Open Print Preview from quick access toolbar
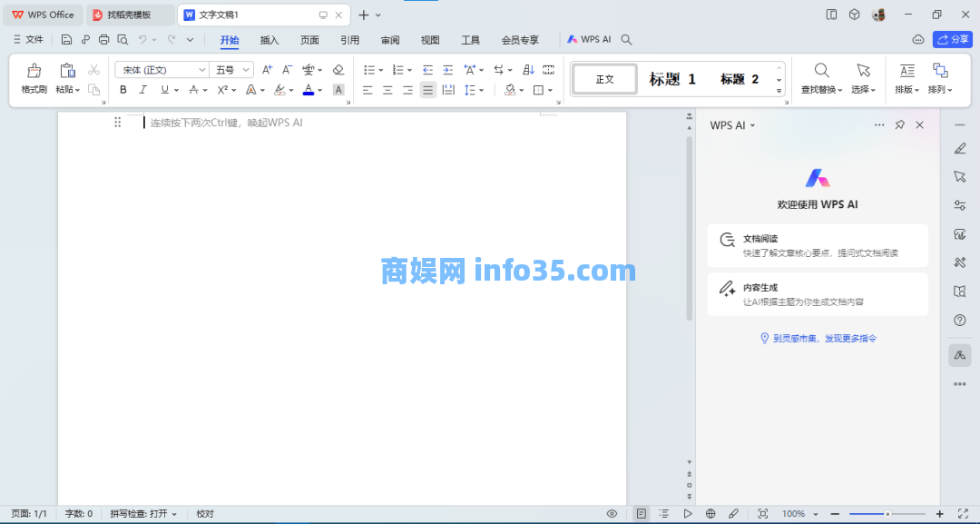The height and width of the screenshot is (524, 980). coord(122,40)
